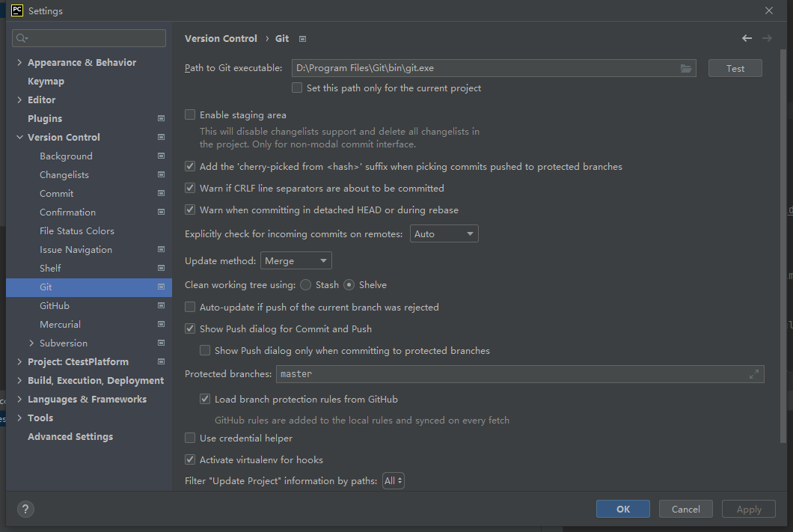Screen dimensions: 793x532
Task: Select Changelists under Version Control
Action: point(64,175)
